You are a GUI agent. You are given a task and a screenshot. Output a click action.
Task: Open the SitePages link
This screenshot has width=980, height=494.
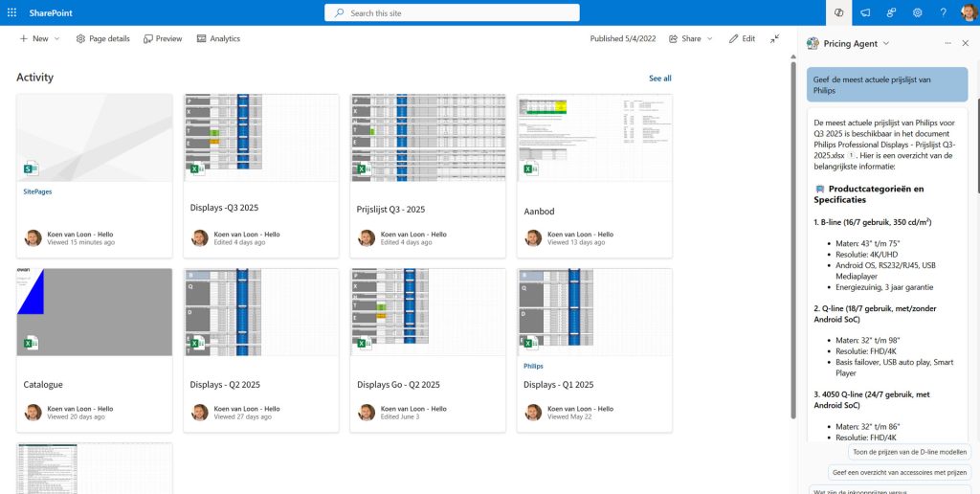point(37,192)
